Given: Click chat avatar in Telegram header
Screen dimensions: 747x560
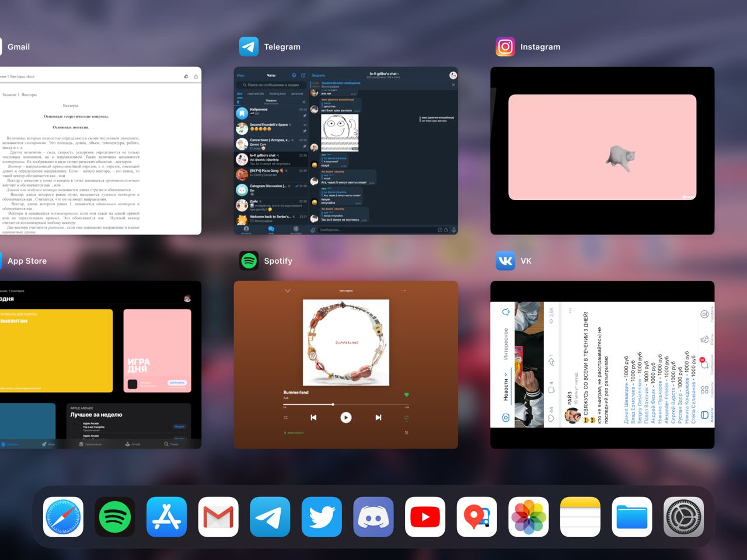Looking at the screenshot, I should (453, 75).
